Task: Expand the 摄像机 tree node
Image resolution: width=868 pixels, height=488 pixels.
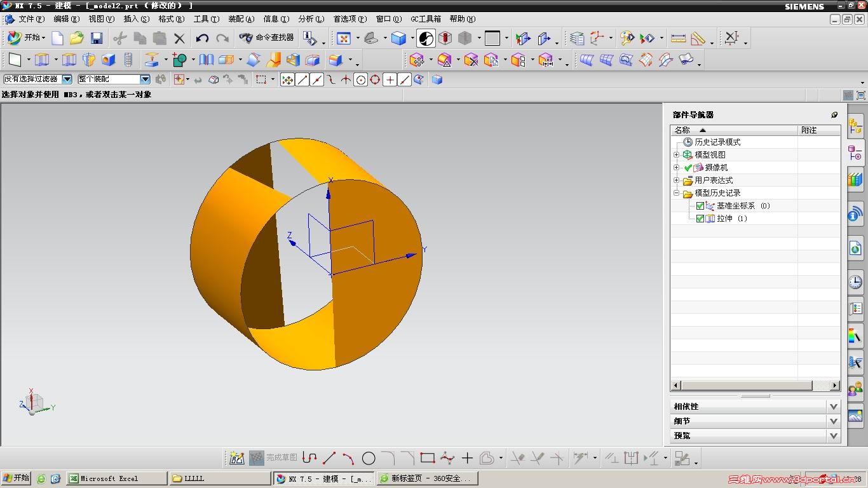Action: [677, 168]
